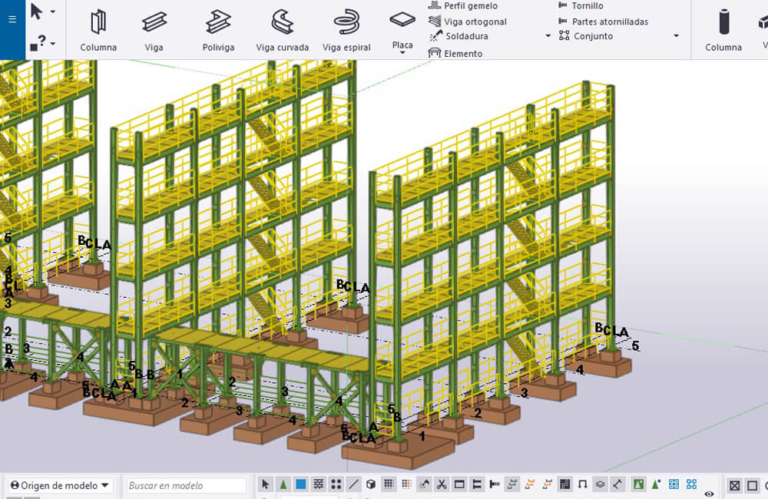Expand the dropdown right of Conjunto
Image resolution: width=768 pixels, height=499 pixels.
(x=676, y=36)
